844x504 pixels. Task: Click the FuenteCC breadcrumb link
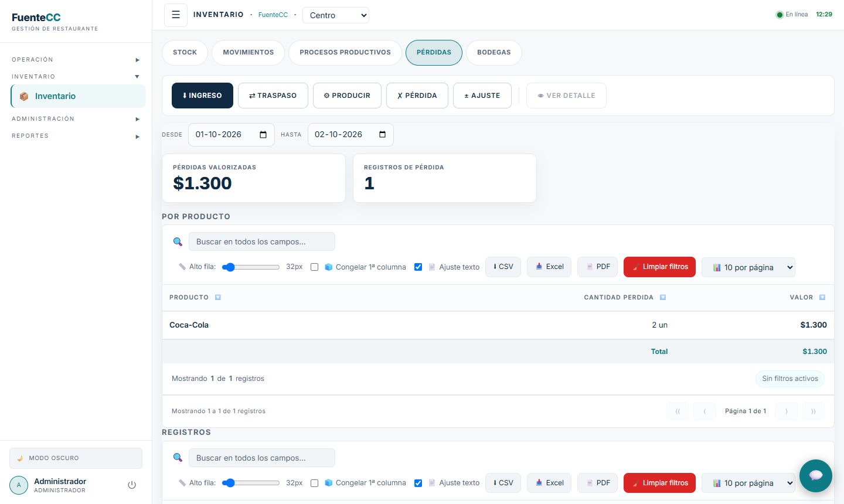point(273,15)
